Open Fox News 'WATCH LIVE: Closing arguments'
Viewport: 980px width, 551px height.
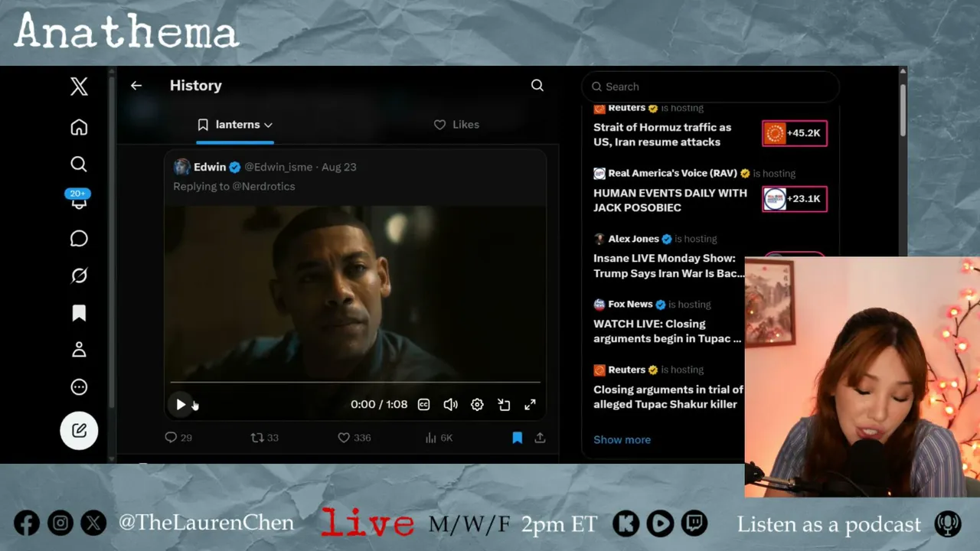point(668,331)
